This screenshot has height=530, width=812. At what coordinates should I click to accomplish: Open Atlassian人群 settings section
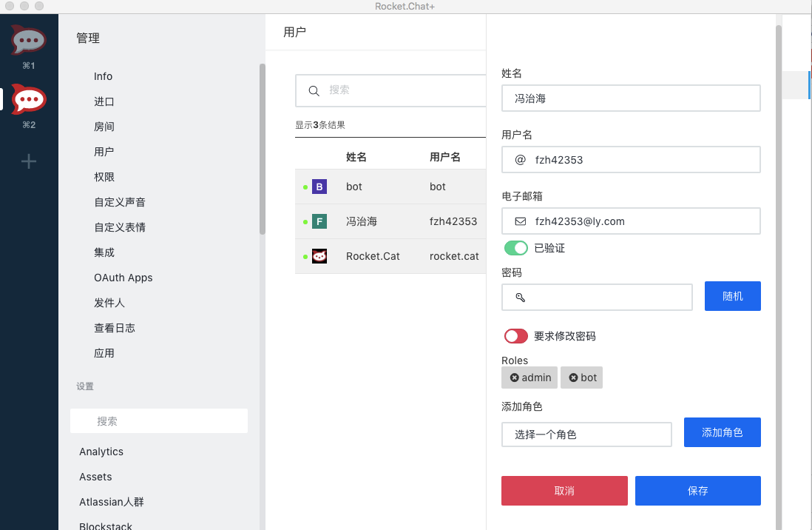[112, 502]
